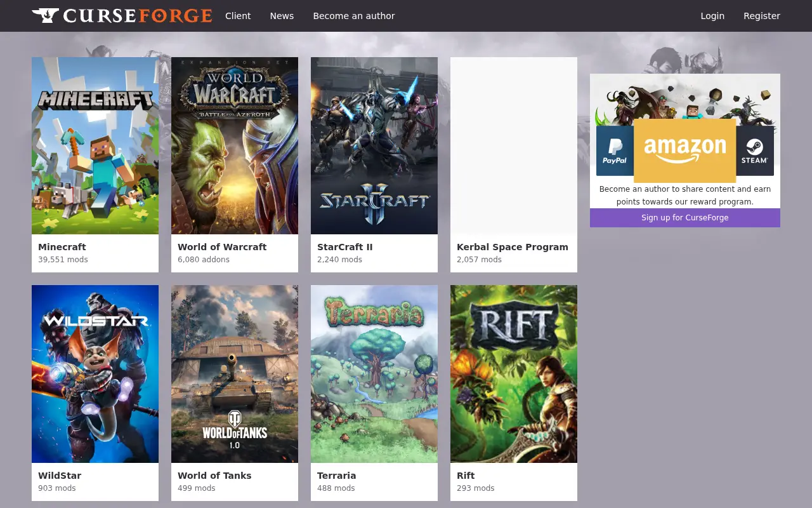
Task: Click the Login link
Action: tap(712, 16)
